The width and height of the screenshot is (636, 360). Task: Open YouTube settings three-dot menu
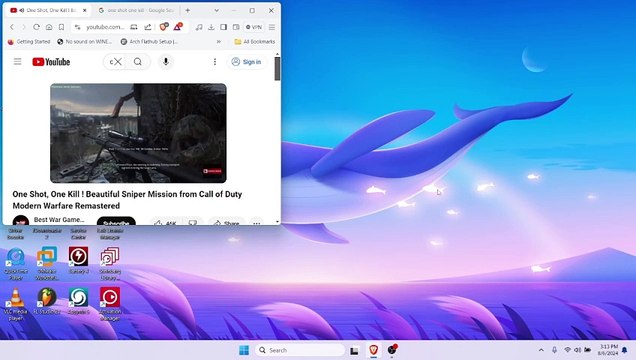coord(215,62)
